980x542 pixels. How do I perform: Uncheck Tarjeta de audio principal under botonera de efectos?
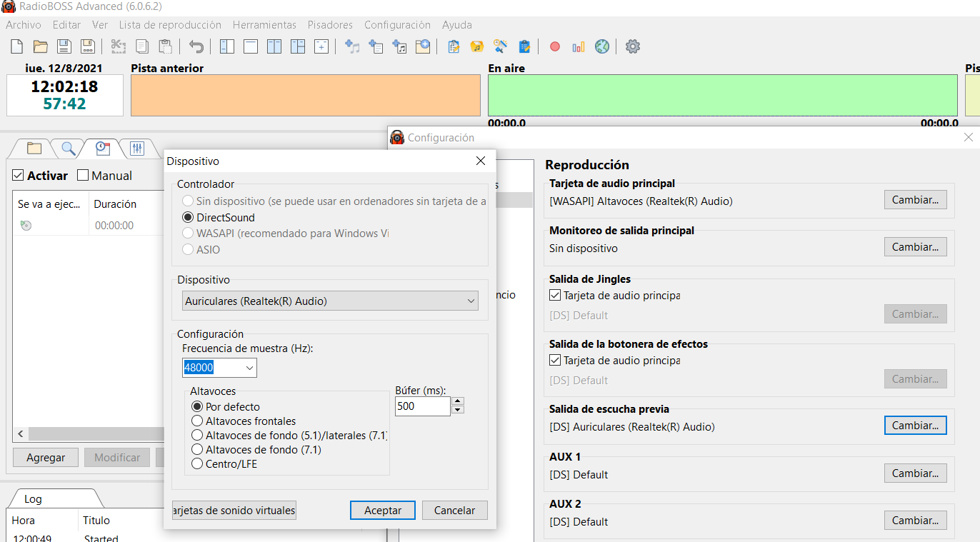555,361
